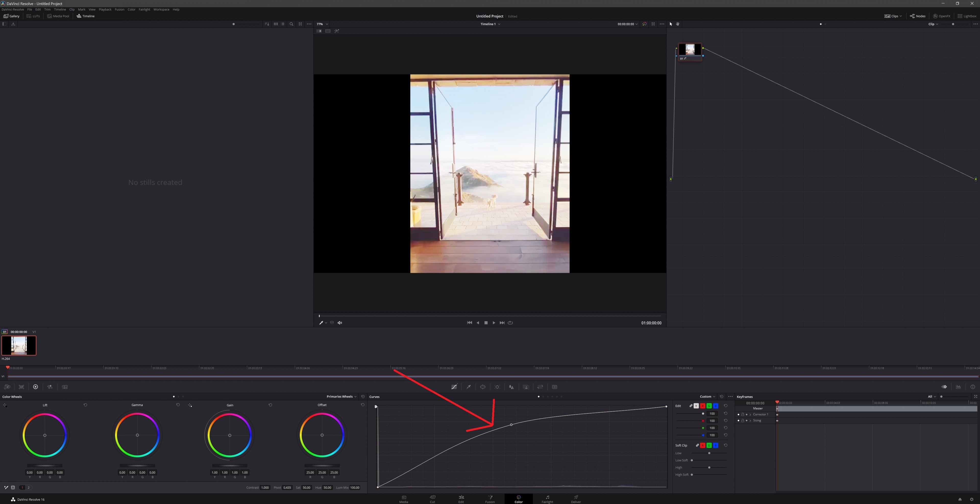Switch to the Fairlight page tab
The width and height of the screenshot is (980, 504).
547,499
